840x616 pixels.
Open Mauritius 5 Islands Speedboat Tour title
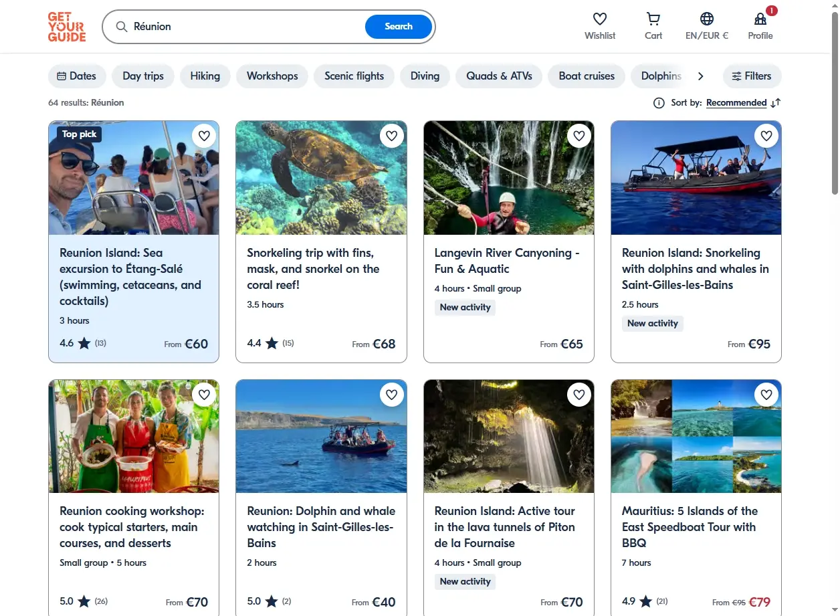click(690, 527)
